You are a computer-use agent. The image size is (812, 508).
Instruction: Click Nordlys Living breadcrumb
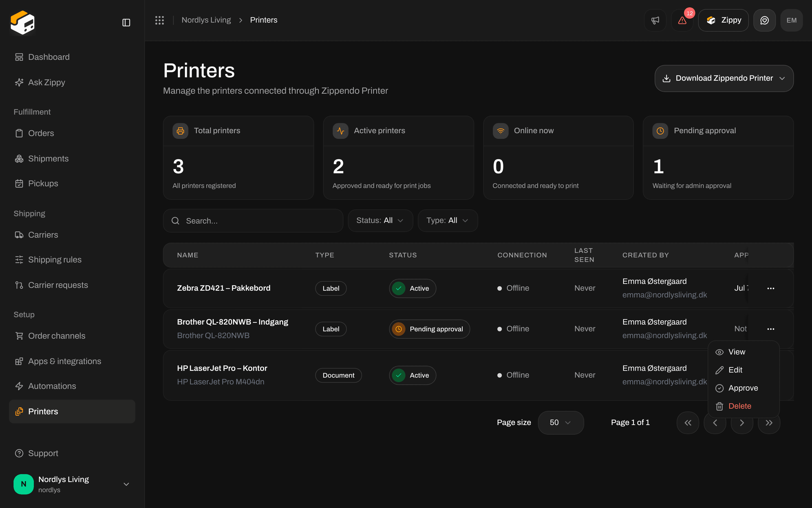click(x=206, y=20)
